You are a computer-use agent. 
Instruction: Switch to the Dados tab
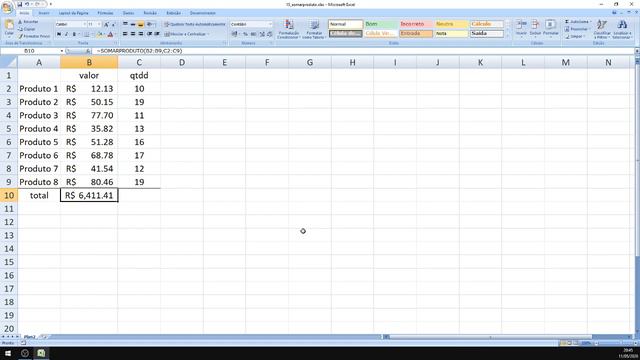[x=128, y=13]
